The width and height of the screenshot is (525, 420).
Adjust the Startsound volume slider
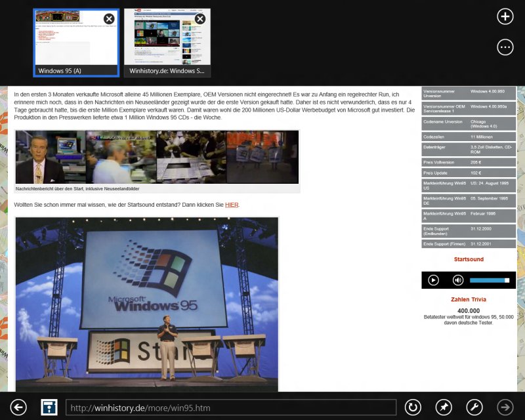[x=490, y=280]
